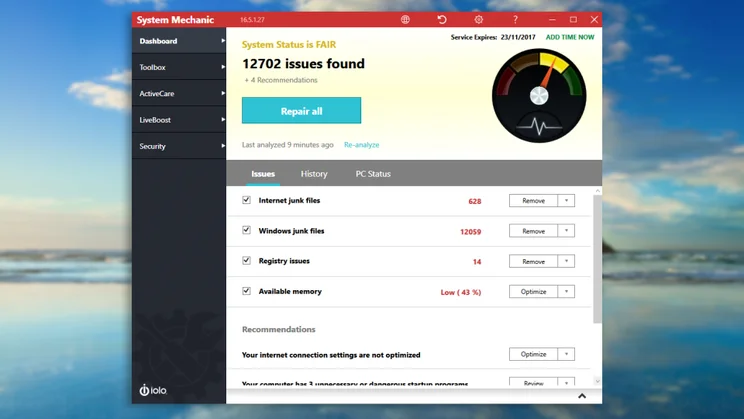Click the undo arrow icon in title bar
The image size is (744, 419).
point(442,19)
